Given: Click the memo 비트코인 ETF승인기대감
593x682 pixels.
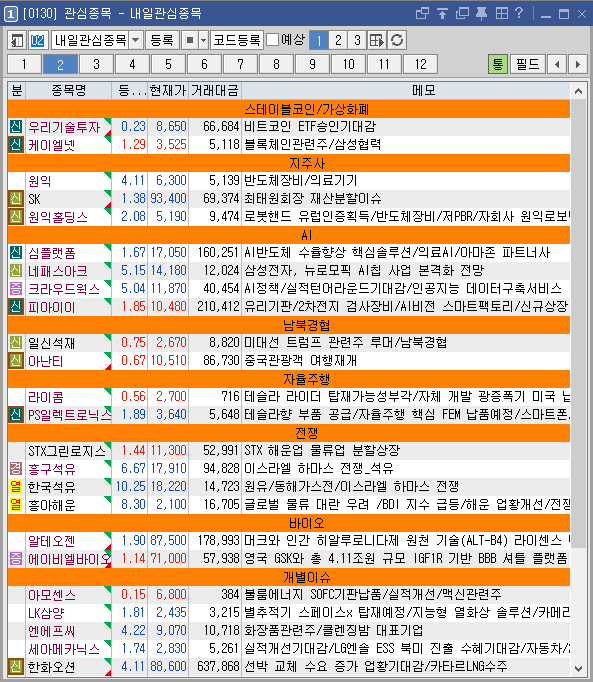Looking at the screenshot, I should (310, 127).
